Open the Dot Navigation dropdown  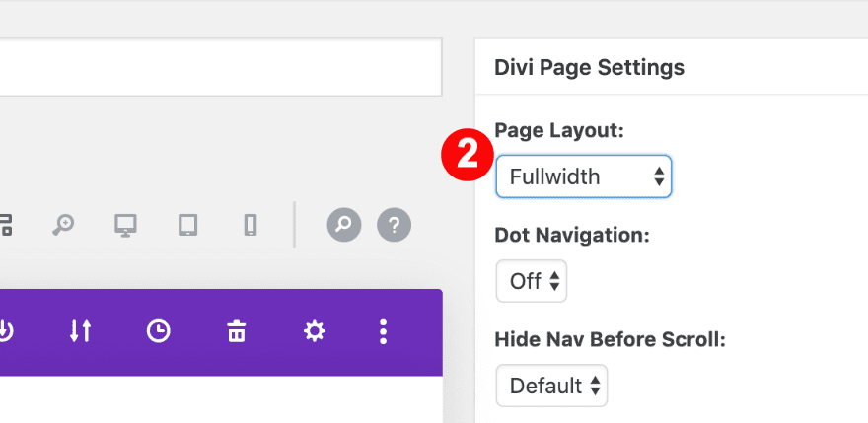click(x=532, y=281)
